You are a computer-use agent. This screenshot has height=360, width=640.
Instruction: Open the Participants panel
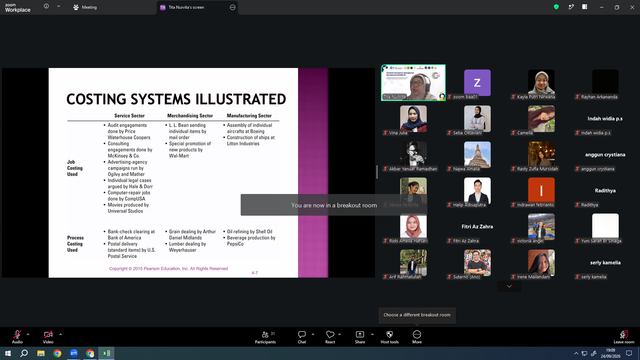pyautogui.click(x=265, y=337)
